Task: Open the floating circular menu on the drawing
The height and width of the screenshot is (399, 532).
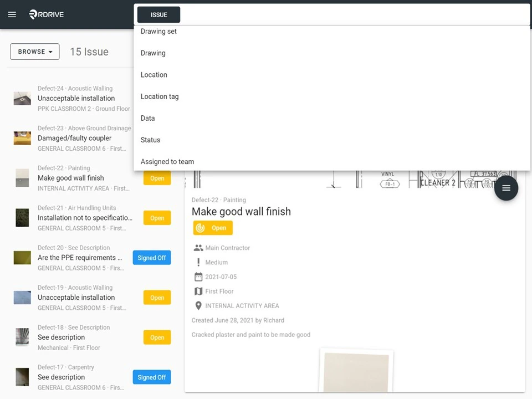Action: pos(506,188)
